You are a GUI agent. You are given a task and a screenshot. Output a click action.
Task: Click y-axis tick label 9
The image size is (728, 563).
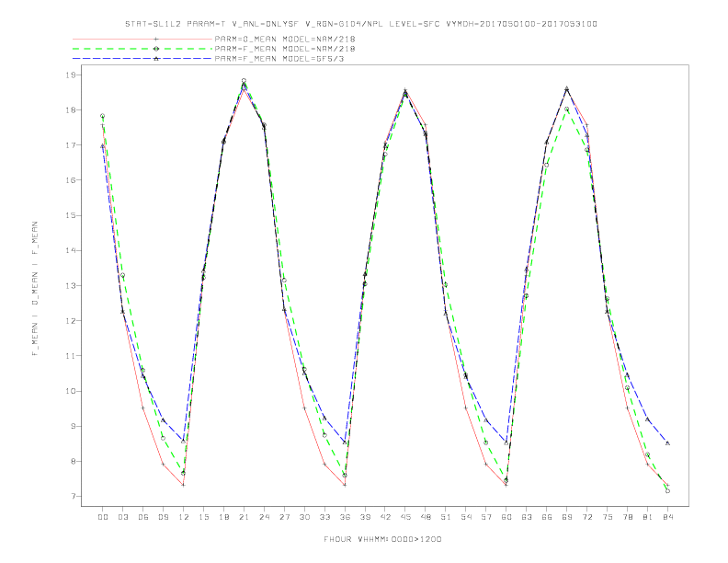[74, 426]
